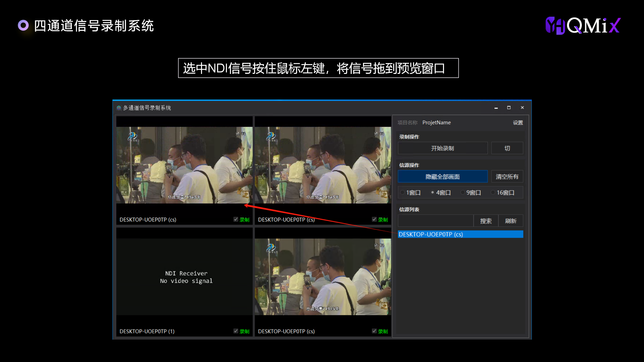The height and width of the screenshot is (362, 644).
Task: Click 清空所有 to clear sources
Action: pyautogui.click(x=507, y=177)
